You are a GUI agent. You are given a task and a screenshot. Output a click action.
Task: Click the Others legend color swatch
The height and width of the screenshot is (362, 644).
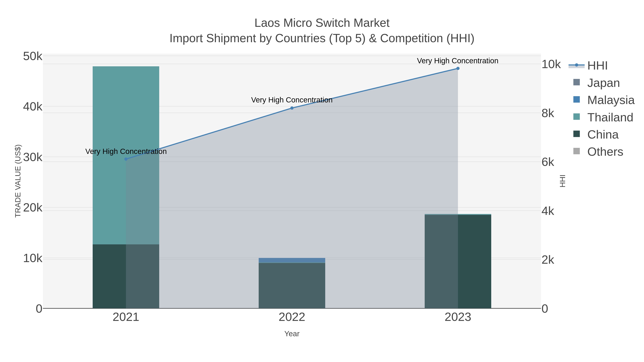tap(577, 151)
